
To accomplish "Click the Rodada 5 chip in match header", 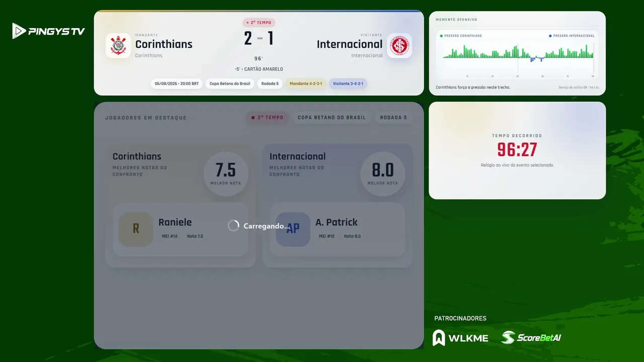I will pos(270,83).
